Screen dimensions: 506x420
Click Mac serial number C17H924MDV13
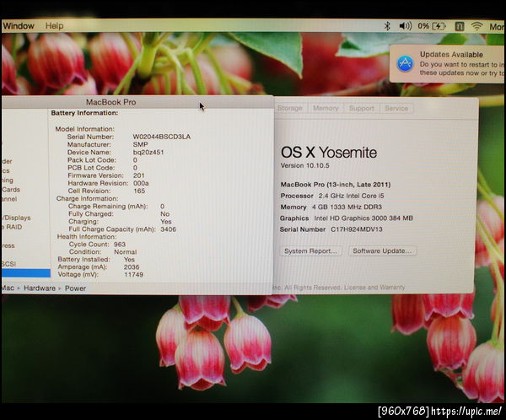pyautogui.click(x=357, y=229)
